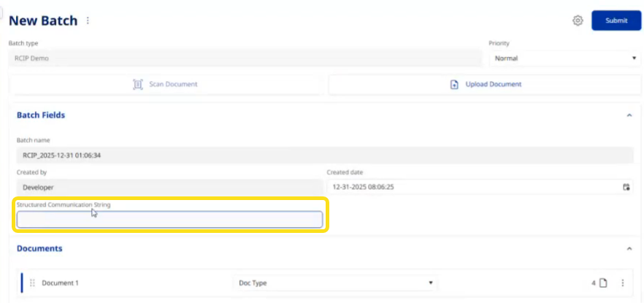Open Document 1 more options menu

tap(622, 283)
